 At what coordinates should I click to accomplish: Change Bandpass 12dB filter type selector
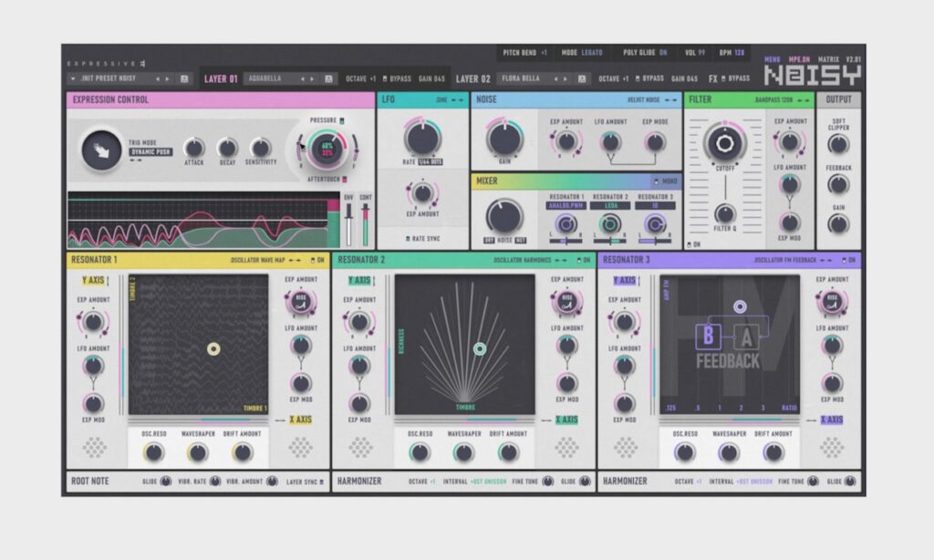[783, 100]
